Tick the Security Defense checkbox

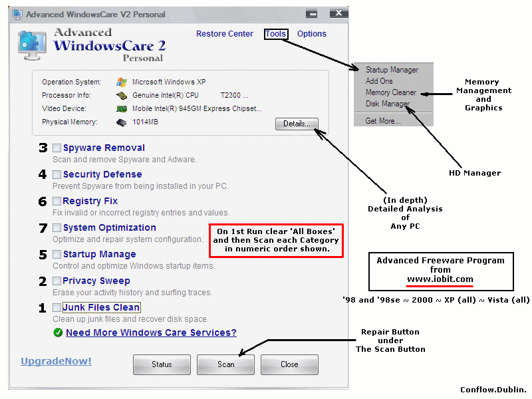(57, 174)
